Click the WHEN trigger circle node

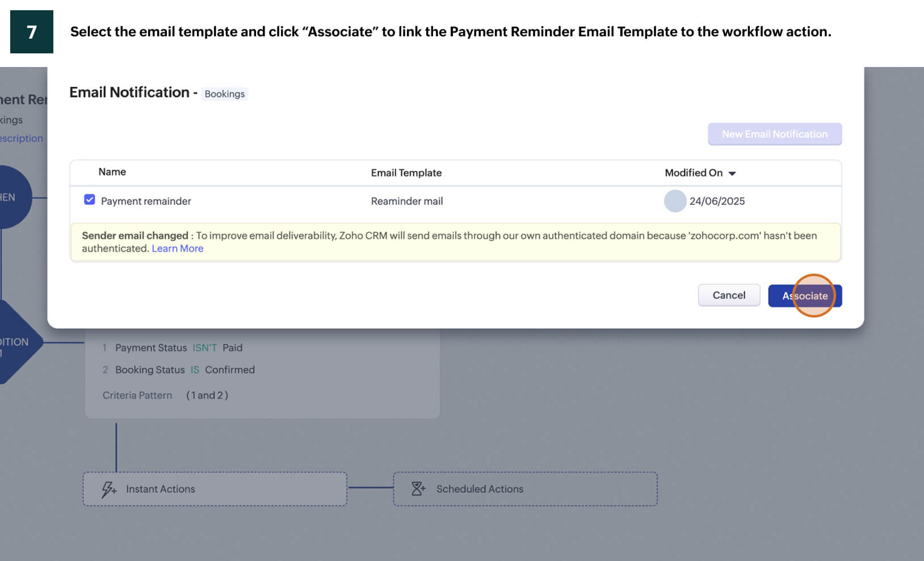tap(11, 198)
